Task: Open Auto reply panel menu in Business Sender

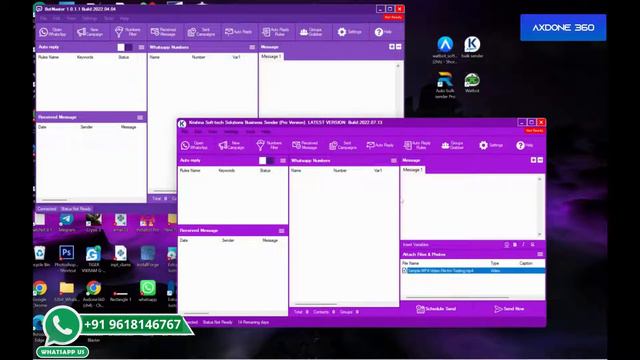Action: pyautogui.click(x=283, y=160)
